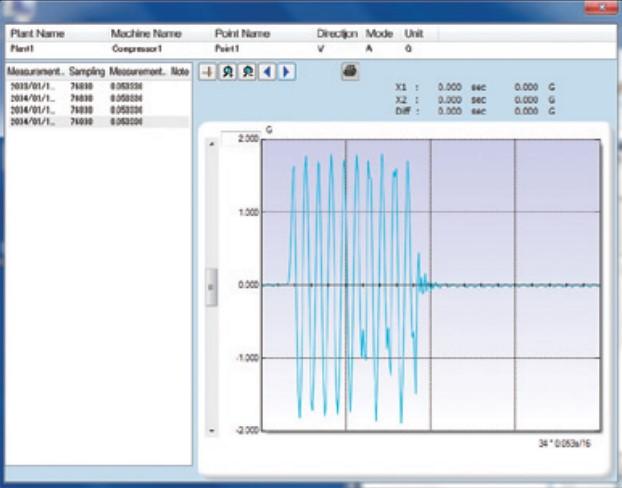Click the Plant Name column header

[x=38, y=34]
